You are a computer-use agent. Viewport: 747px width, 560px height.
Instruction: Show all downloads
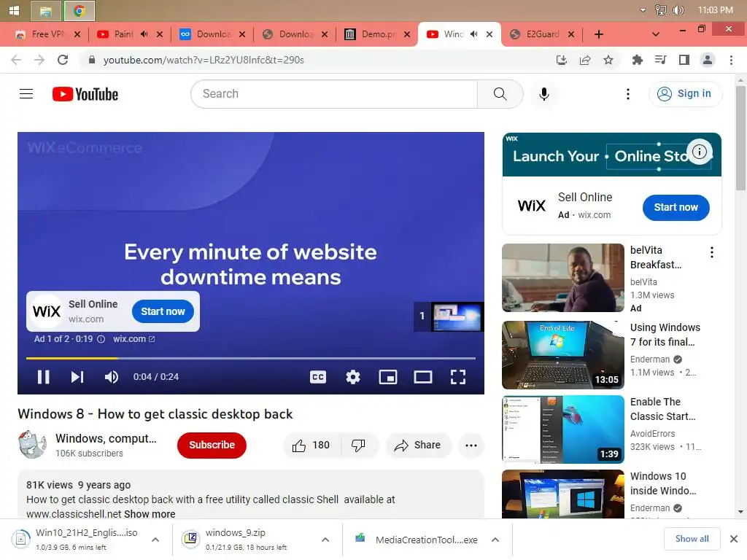click(x=692, y=539)
